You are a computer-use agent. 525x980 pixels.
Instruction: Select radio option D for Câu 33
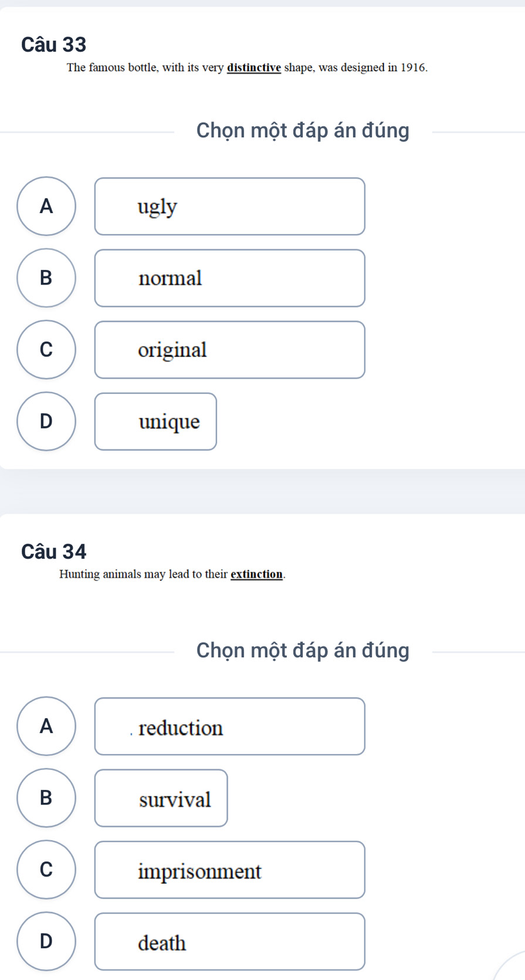pos(46,421)
